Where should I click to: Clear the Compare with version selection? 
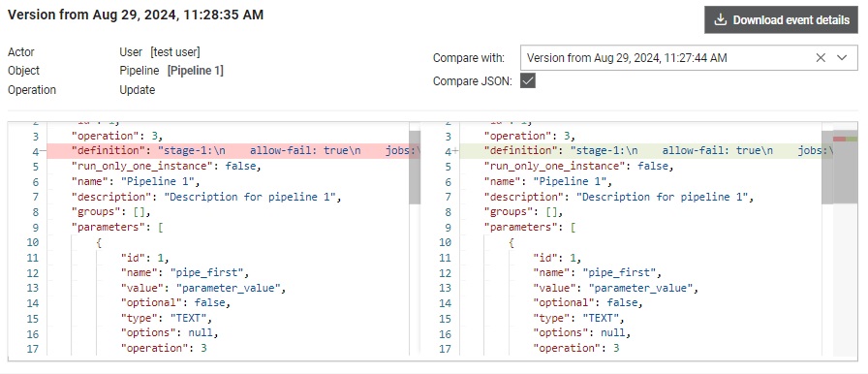(821, 57)
